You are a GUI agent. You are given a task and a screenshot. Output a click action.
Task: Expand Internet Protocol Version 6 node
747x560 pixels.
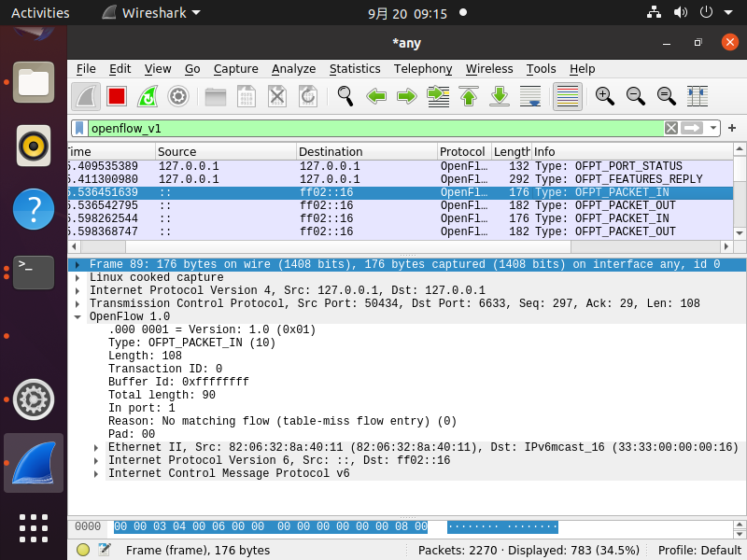click(x=96, y=460)
